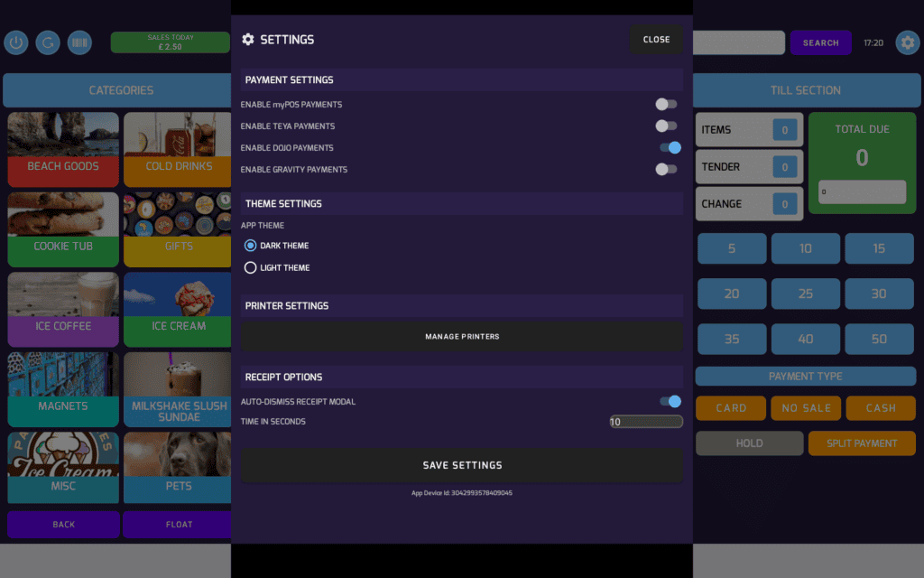Select quick tender amount 35
The image size is (924, 578).
(732, 340)
